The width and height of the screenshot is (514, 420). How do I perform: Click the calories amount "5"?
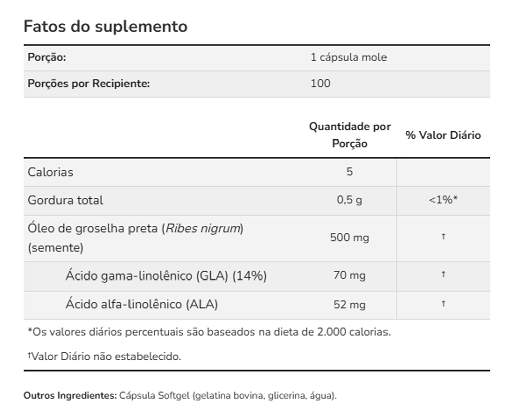tap(349, 172)
